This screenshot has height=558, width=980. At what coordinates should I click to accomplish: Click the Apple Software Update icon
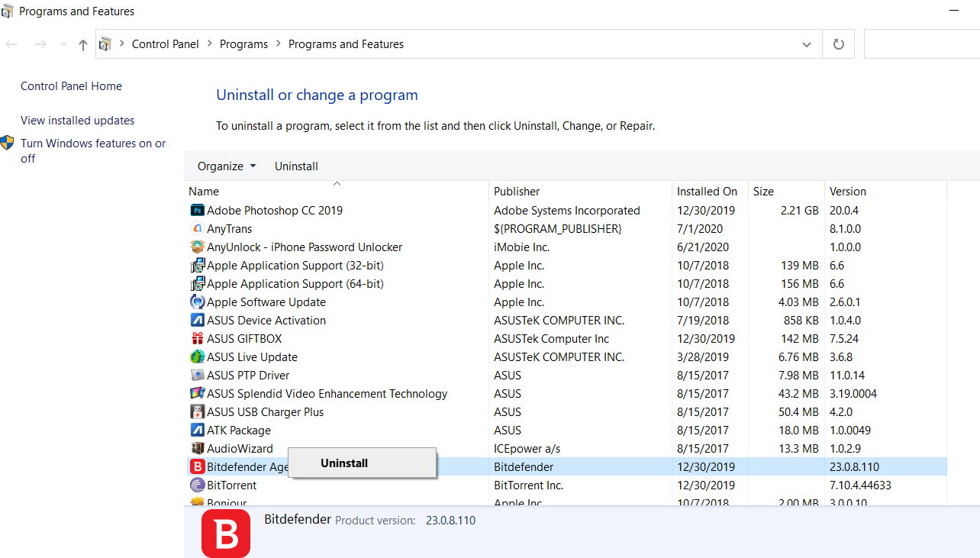tap(197, 302)
